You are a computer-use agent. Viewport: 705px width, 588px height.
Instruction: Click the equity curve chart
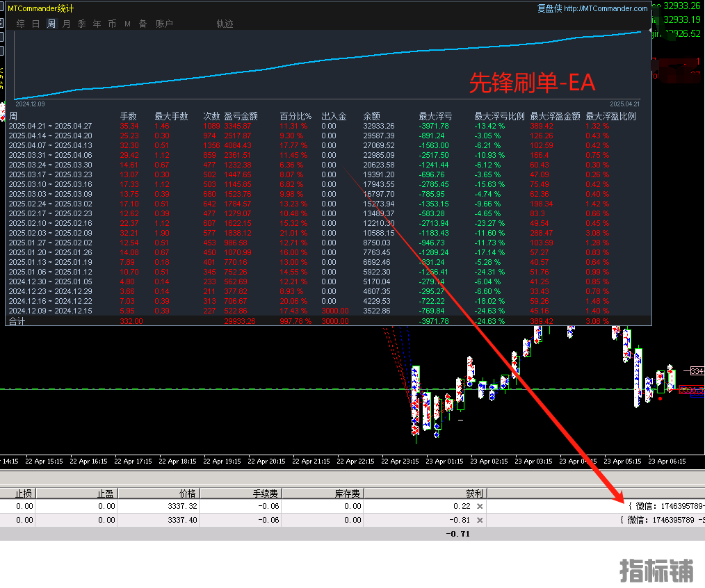(327, 65)
